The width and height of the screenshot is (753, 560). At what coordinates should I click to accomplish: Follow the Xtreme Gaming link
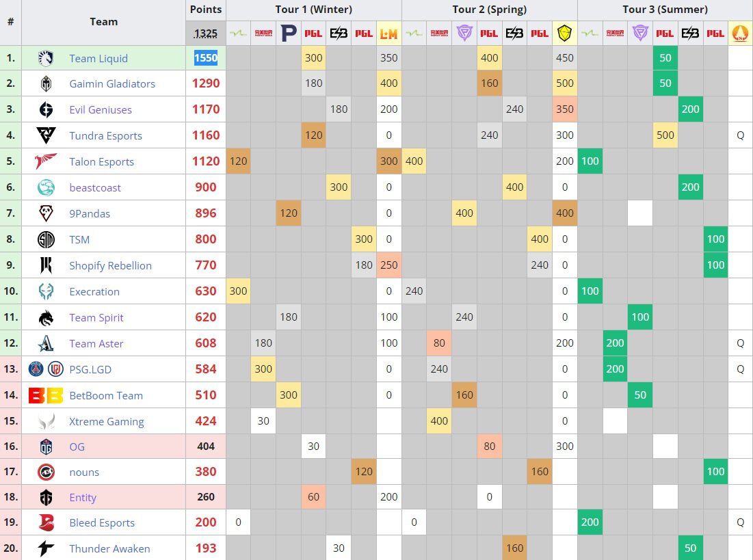point(106,422)
